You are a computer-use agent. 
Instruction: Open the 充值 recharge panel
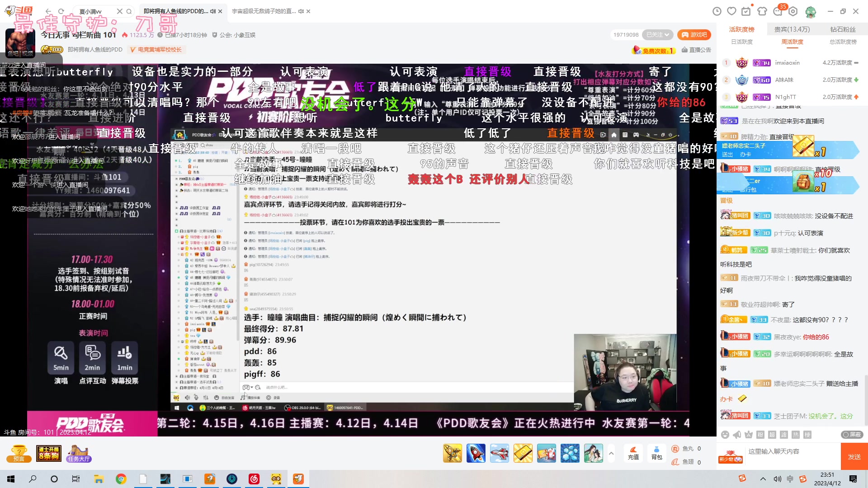(x=633, y=453)
